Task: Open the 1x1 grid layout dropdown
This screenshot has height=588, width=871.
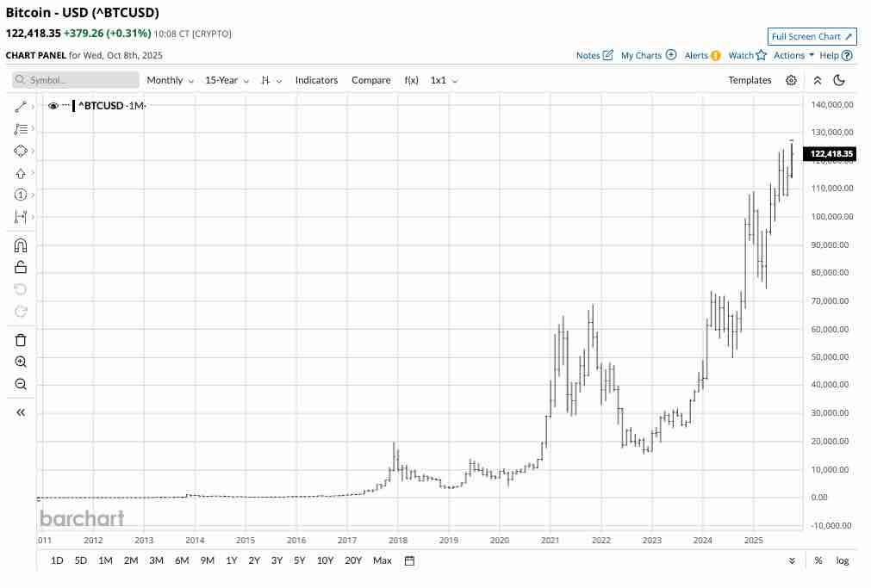Action: (x=444, y=80)
